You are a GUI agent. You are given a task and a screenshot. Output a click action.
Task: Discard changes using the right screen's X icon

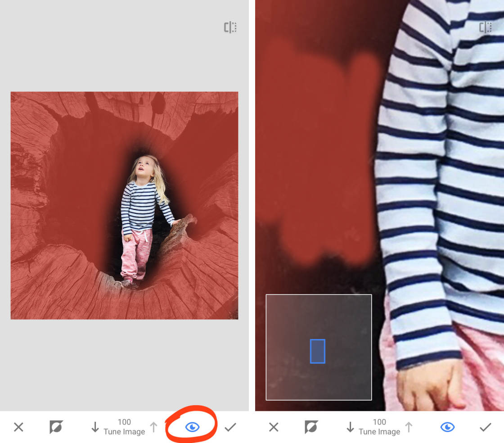tap(274, 427)
